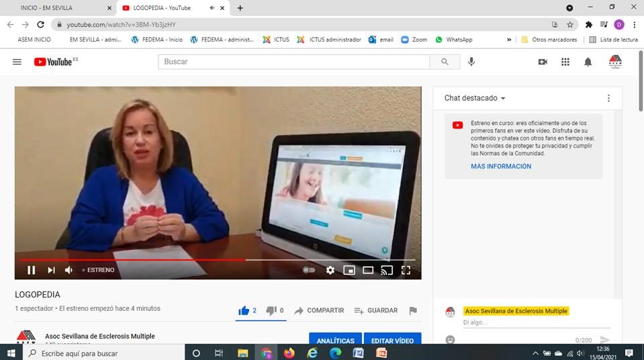Click the red video progress bar
The height and width of the screenshot is (360, 644).
point(134,259)
